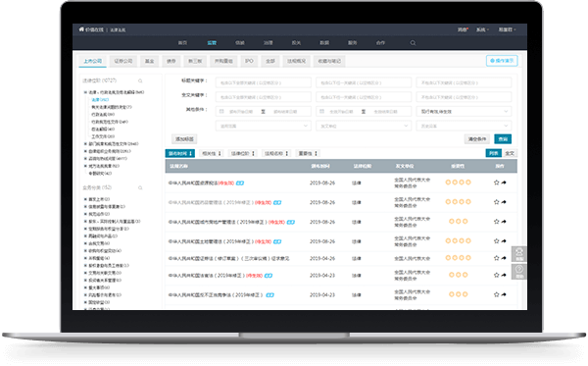Screen dimensions: 588x366
Task: Click the home icon in top header
Action: [x=81, y=29]
